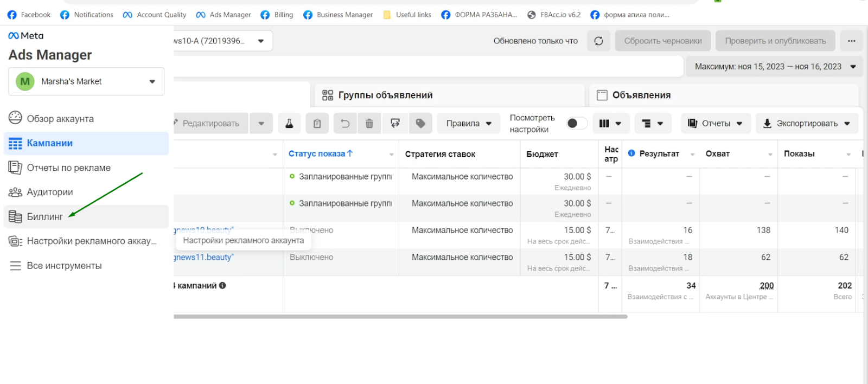Open Настройки рекламного аккаунта sidebar item
Screen dimensions: 868x384
point(86,241)
